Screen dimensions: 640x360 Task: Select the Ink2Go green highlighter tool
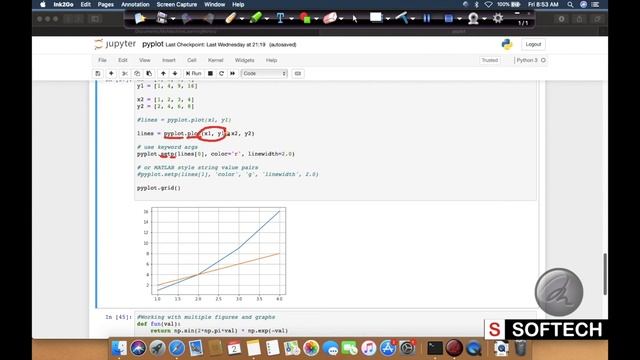[256, 18]
